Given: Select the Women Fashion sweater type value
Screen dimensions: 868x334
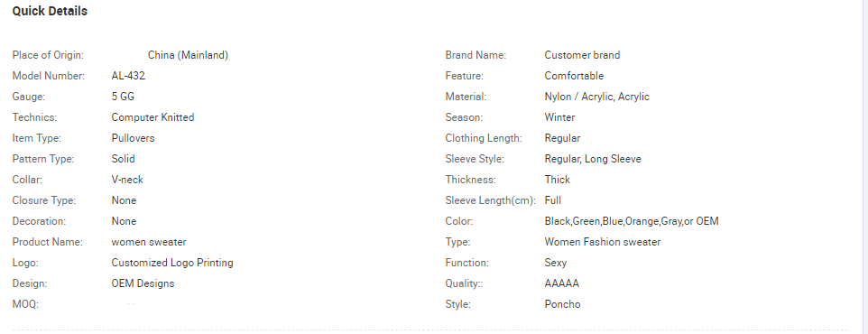Looking at the screenshot, I should [x=603, y=242].
